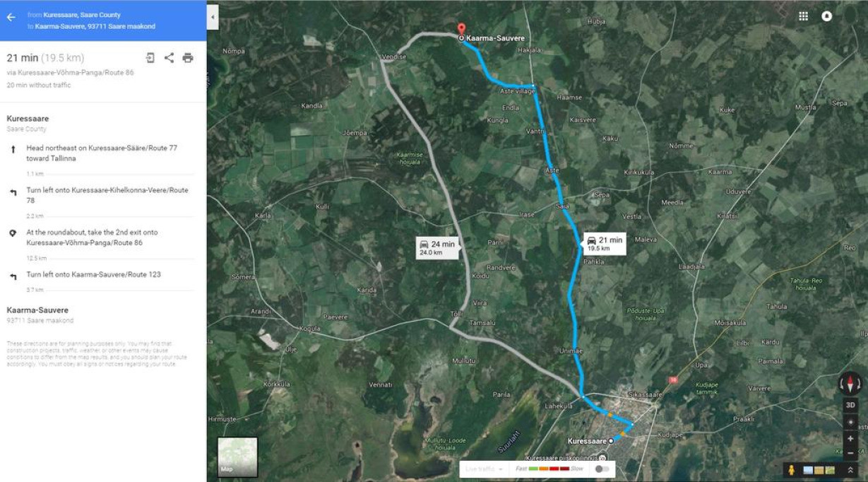Print the route directions
Screen dimensions: 868x482
pyautogui.click(x=188, y=58)
